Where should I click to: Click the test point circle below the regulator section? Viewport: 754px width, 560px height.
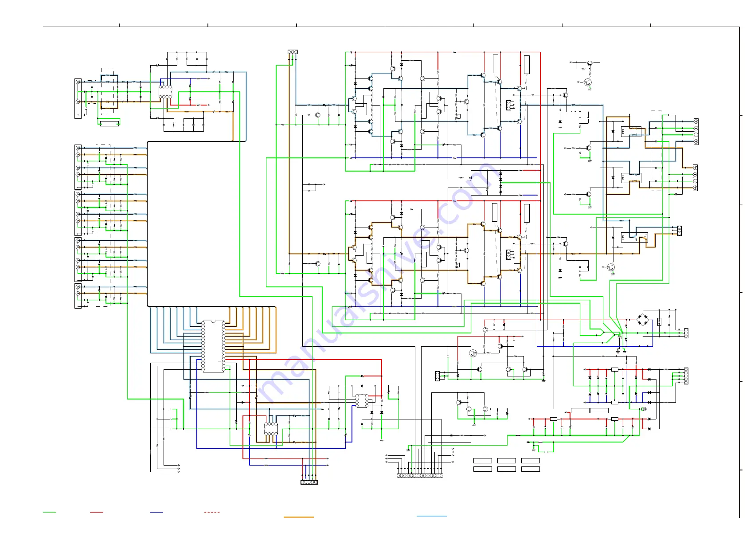644,409
